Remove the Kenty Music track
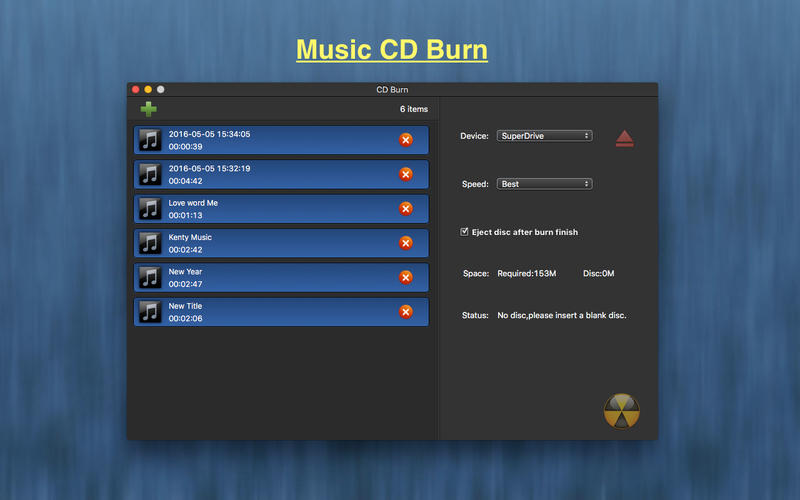 [406, 243]
